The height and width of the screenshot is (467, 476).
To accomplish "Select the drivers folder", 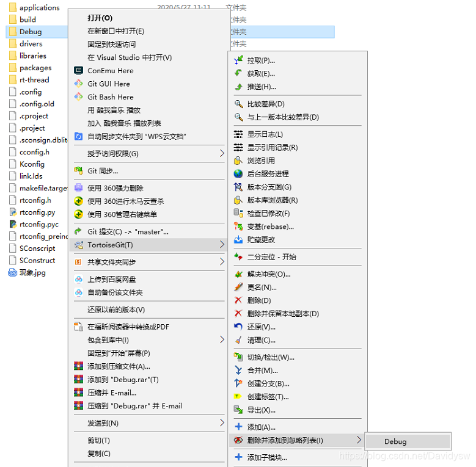I will tap(31, 44).
